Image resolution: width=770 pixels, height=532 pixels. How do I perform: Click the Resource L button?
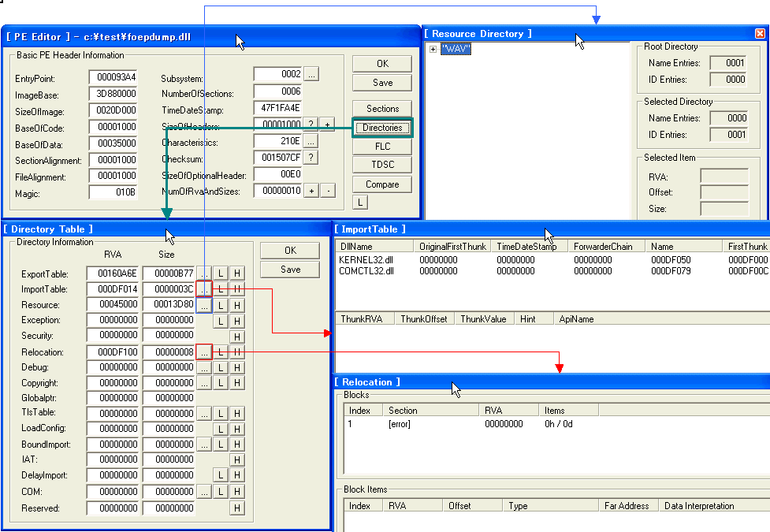pos(221,306)
